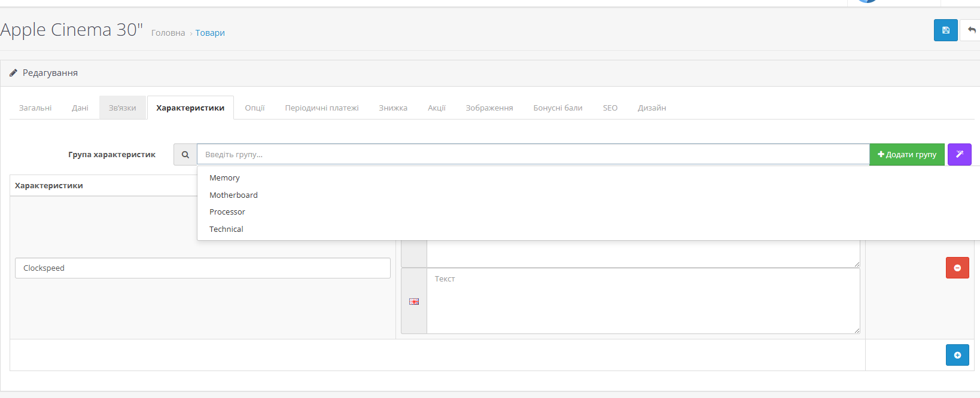Screen dimensions: 980x398
Task: Click the blue save floppy-disk button
Action: click(945, 30)
